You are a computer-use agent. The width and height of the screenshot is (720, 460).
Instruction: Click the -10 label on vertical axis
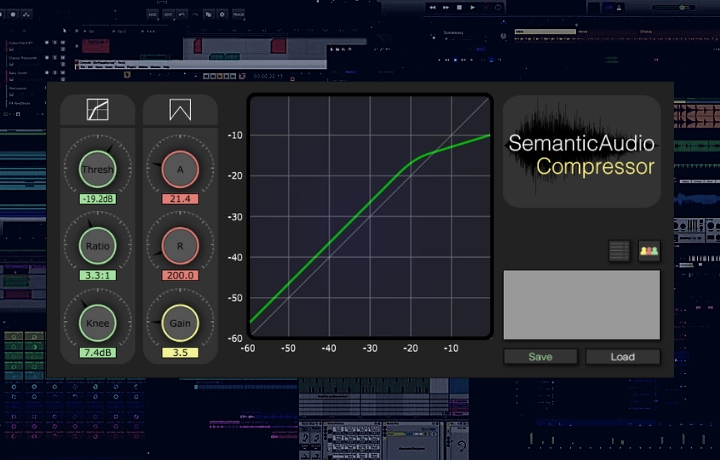click(x=235, y=135)
